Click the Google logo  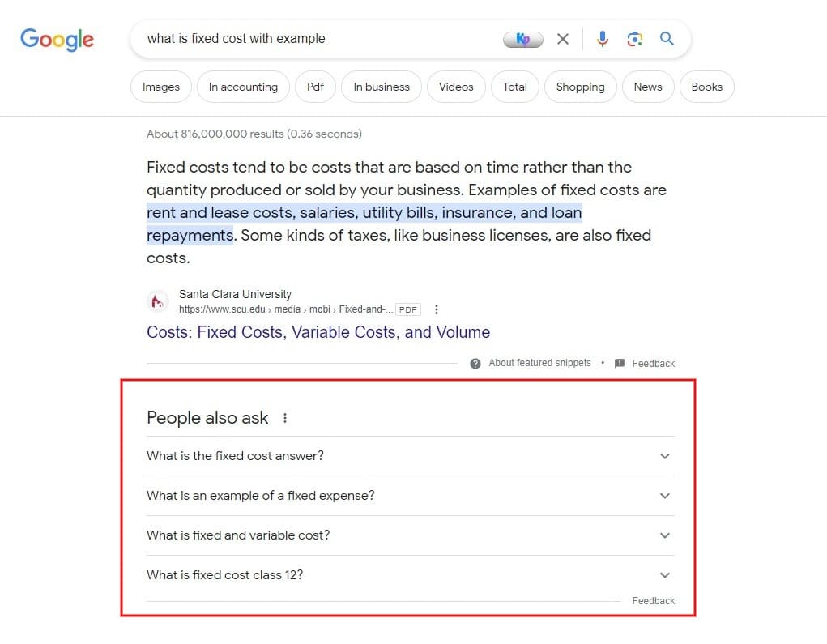point(57,40)
